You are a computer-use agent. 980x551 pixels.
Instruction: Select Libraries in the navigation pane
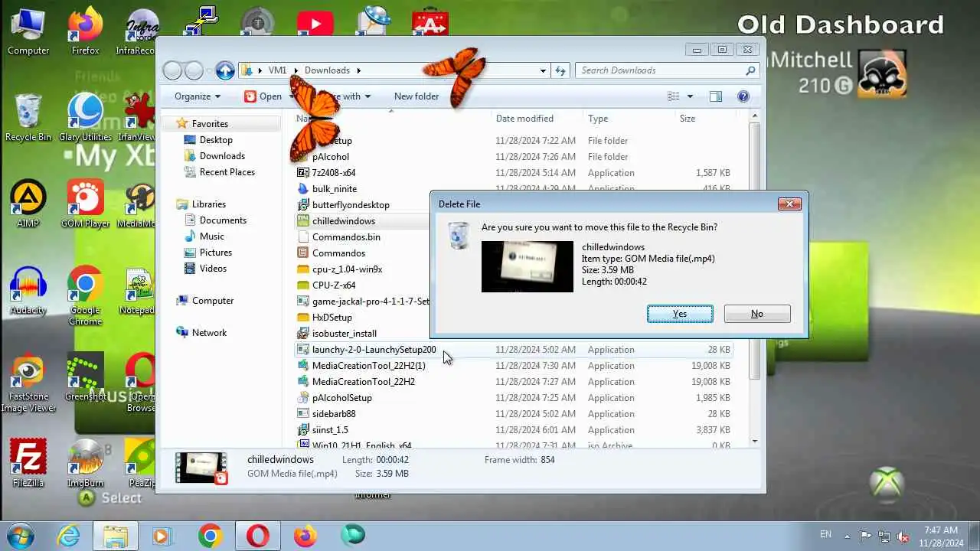209,204
